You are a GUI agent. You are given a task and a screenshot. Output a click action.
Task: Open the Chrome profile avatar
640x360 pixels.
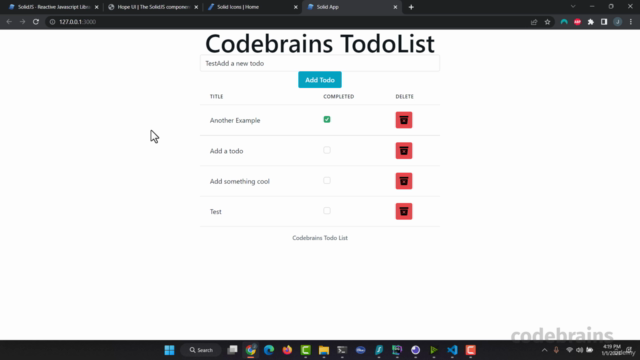click(618, 22)
